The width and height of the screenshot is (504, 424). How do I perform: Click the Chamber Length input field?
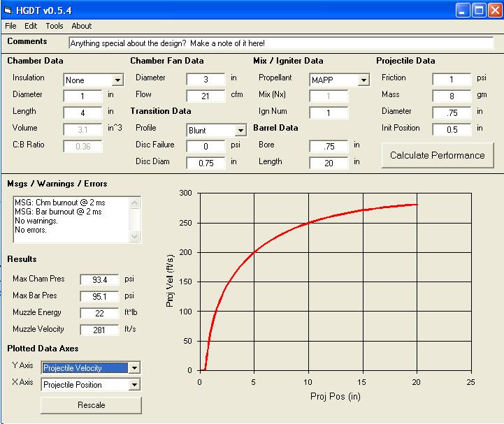82,112
